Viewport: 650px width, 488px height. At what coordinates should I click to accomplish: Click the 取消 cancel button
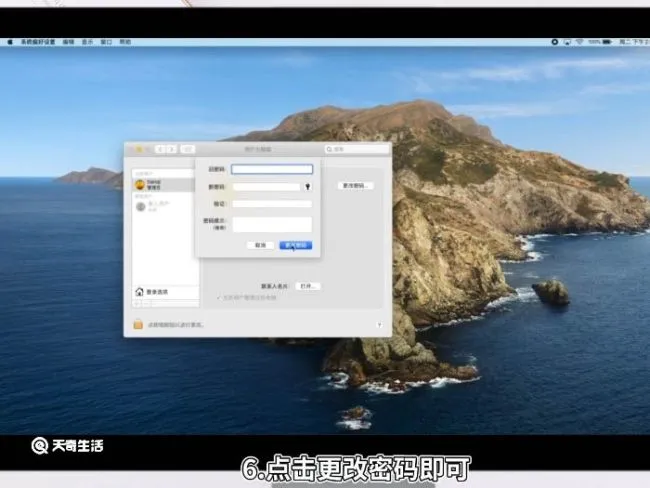(260, 245)
